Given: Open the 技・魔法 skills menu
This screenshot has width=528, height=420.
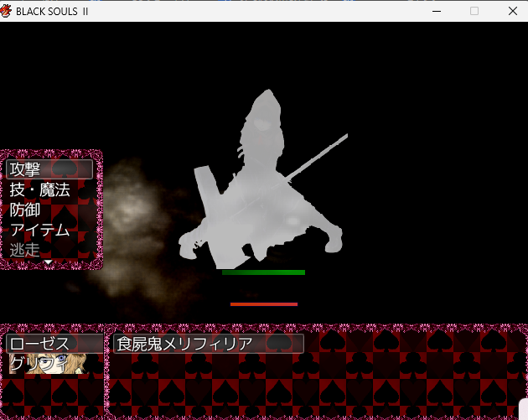Looking at the screenshot, I should pyautogui.click(x=39, y=190).
